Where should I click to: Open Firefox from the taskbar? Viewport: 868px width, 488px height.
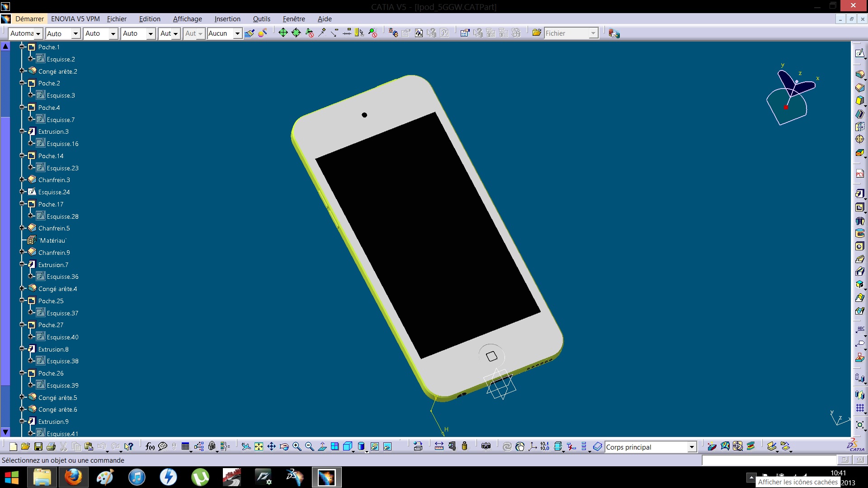pyautogui.click(x=73, y=477)
